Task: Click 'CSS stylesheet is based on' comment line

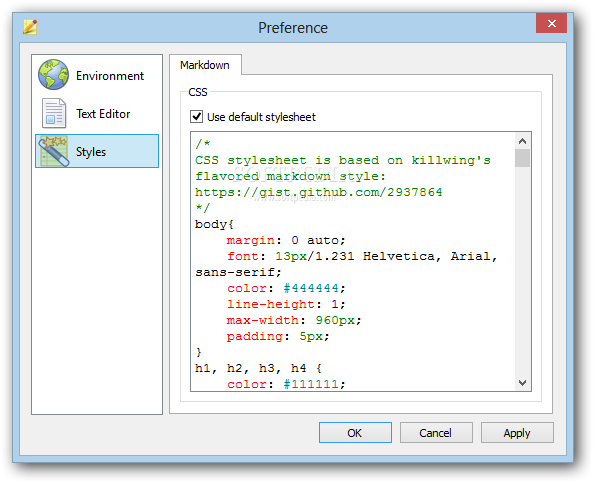Action: pyautogui.click(x=343, y=160)
